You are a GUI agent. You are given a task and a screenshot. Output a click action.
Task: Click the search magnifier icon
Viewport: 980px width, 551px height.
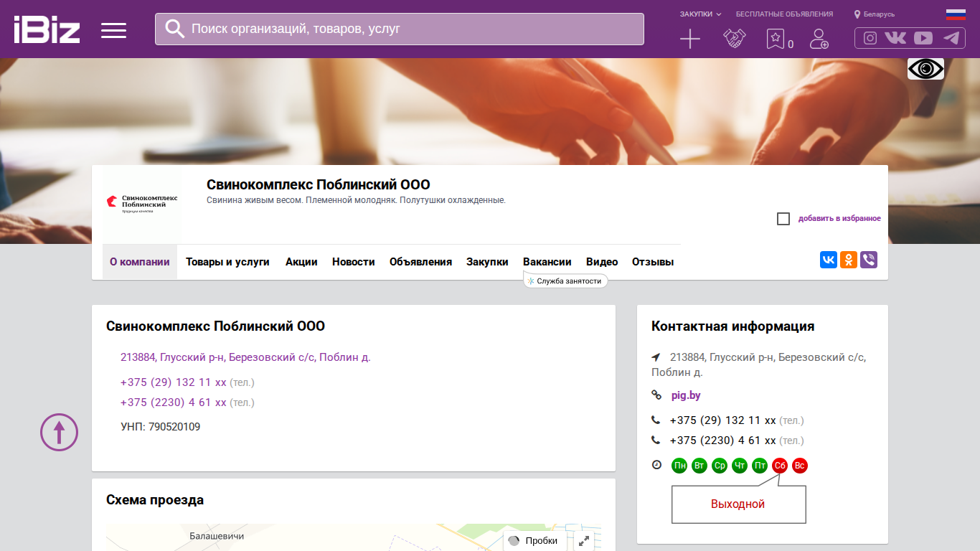click(175, 29)
